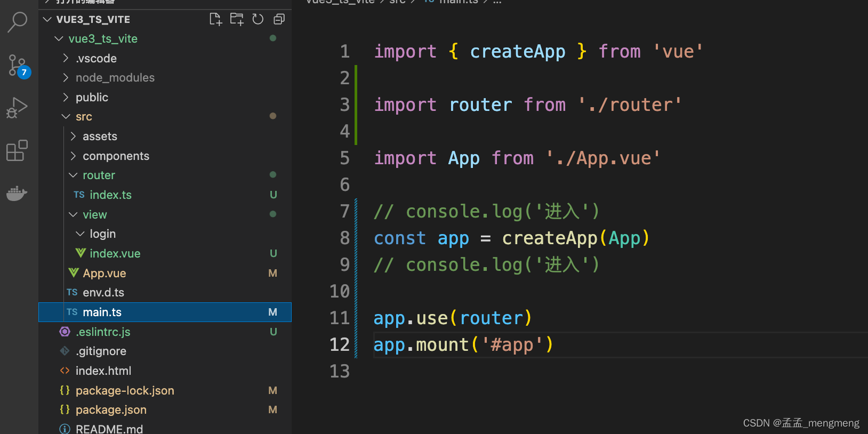Click the HTML icon beside index.html
868x434 pixels.
coord(65,371)
